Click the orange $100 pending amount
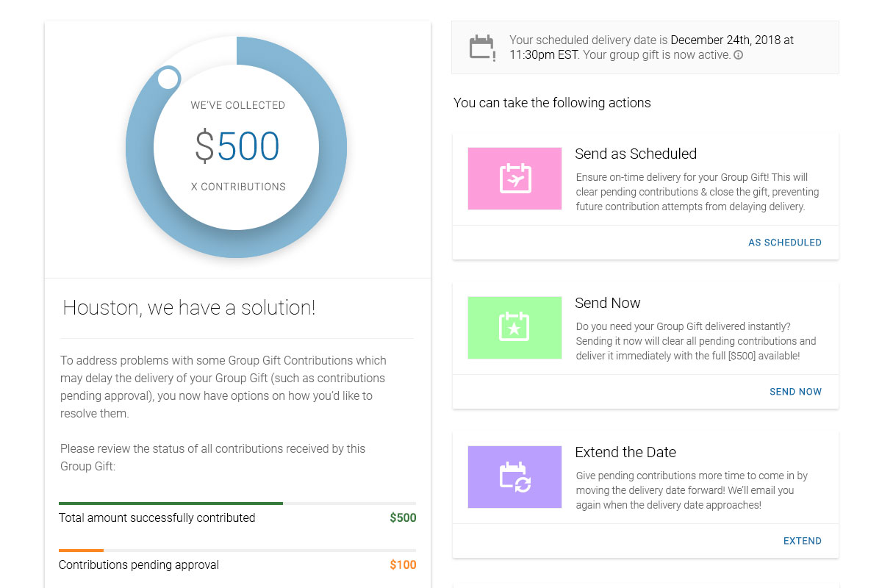 (x=403, y=565)
